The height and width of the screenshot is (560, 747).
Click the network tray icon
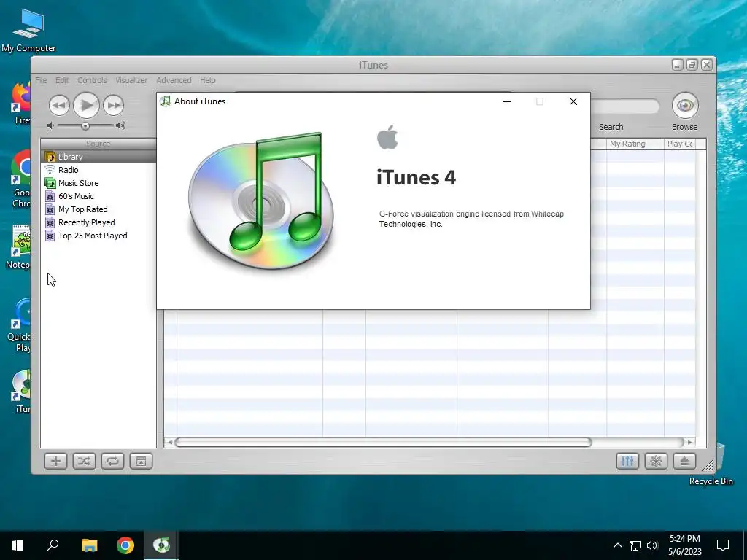(635, 545)
